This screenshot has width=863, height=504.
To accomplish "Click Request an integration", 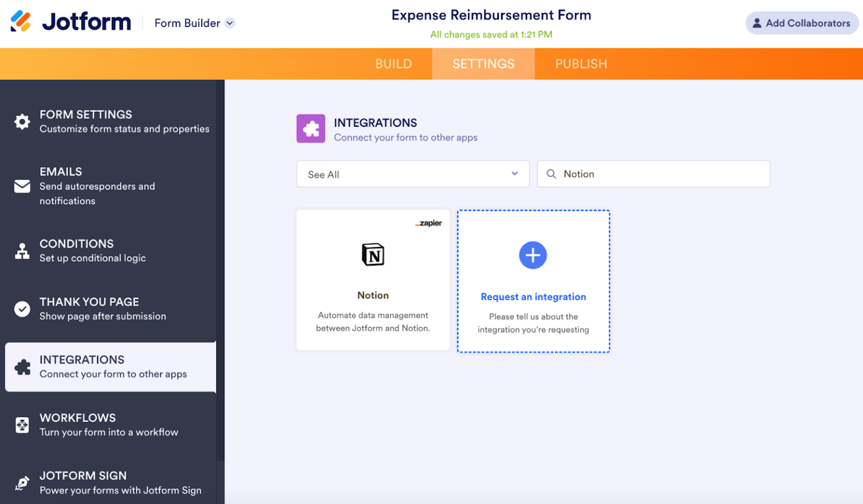I will tap(533, 297).
